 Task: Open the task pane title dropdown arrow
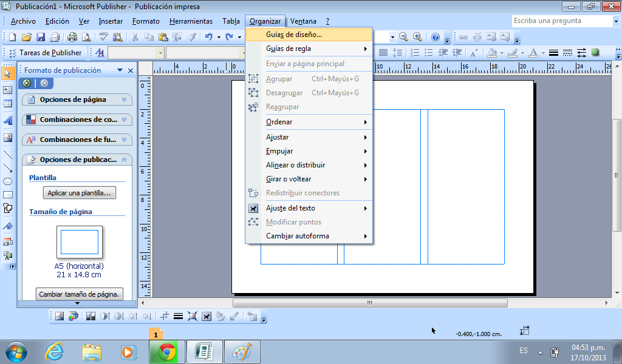(x=120, y=70)
